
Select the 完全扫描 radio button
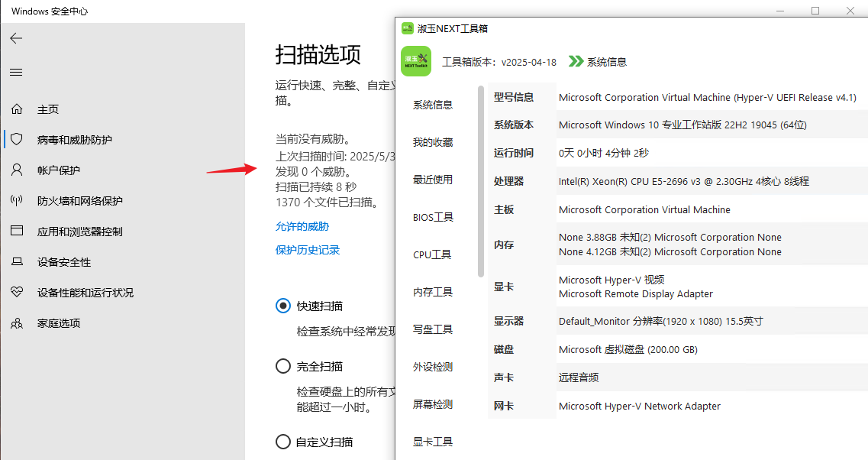click(x=283, y=367)
